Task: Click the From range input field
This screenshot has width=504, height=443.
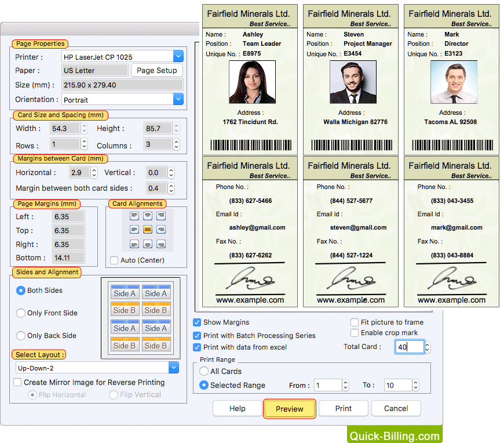Action: tap(328, 385)
